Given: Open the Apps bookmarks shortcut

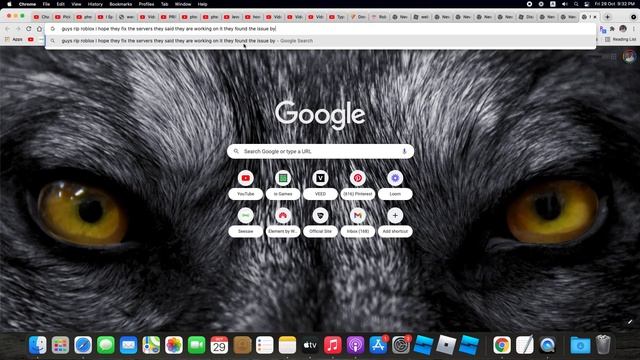Looking at the screenshot, I should 14,39.
